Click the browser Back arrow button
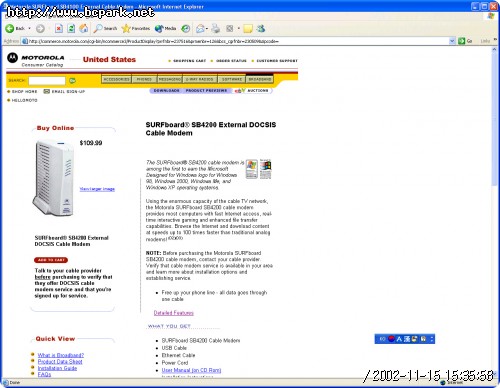The image size is (500, 388). pyautogui.click(x=9, y=29)
